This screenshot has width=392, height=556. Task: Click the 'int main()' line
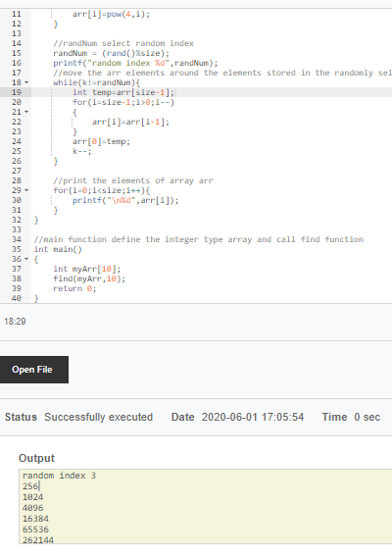[x=58, y=249]
